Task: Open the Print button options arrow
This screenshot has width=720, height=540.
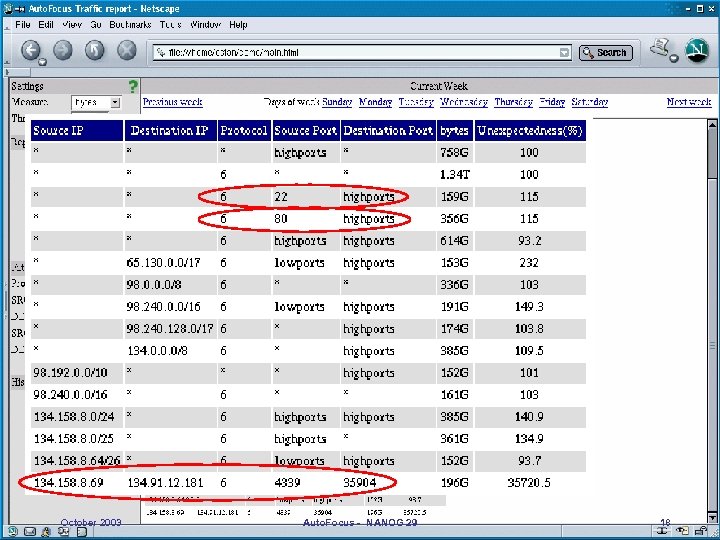Action: [x=674, y=58]
